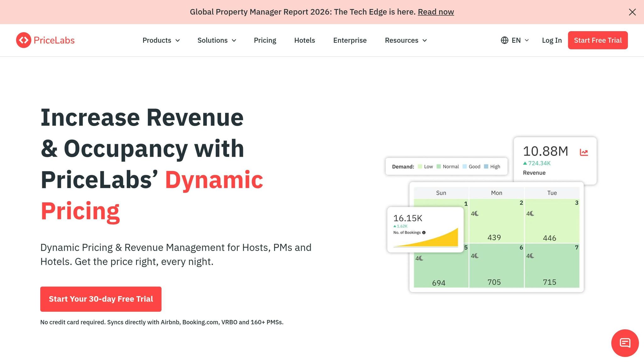Click the globe language icon
The height and width of the screenshot is (362, 644).
click(504, 40)
